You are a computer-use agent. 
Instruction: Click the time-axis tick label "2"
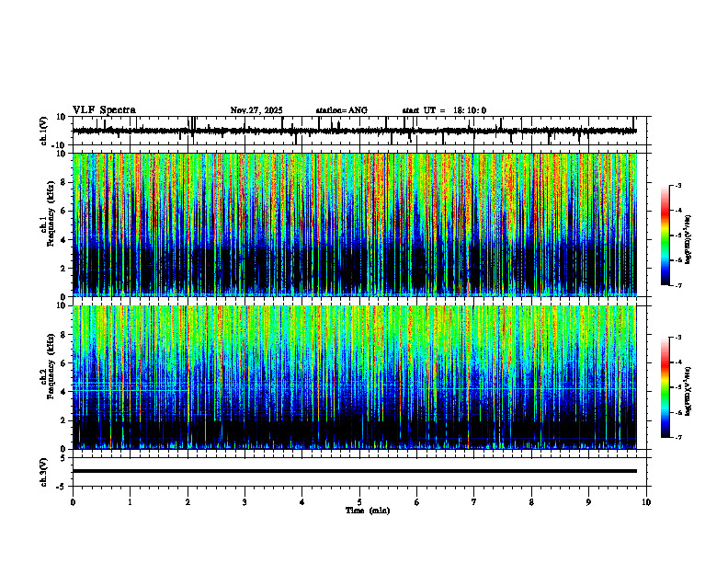[x=188, y=502]
